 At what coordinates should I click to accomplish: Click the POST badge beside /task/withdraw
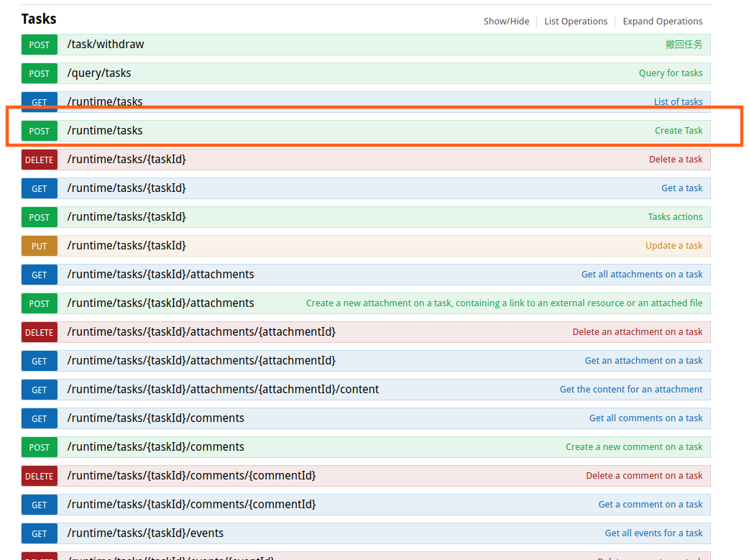pos(39,45)
